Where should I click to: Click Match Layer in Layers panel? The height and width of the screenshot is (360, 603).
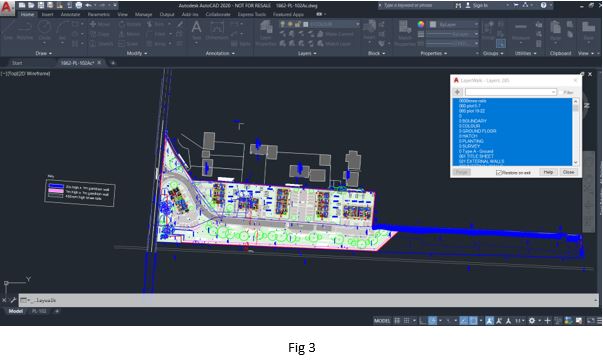click(335, 44)
